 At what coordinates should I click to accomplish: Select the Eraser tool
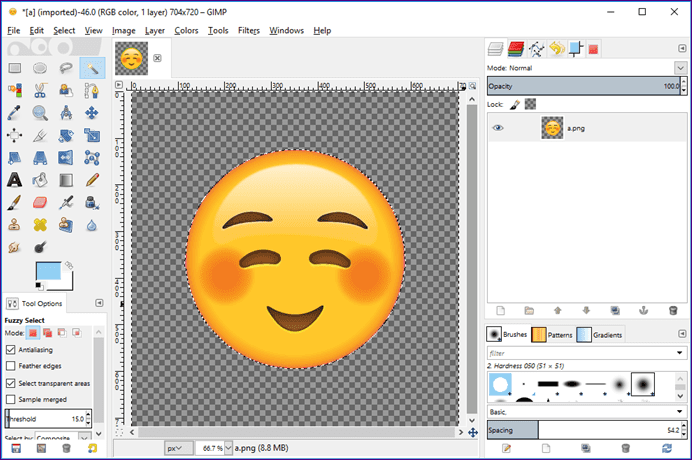tap(40, 203)
